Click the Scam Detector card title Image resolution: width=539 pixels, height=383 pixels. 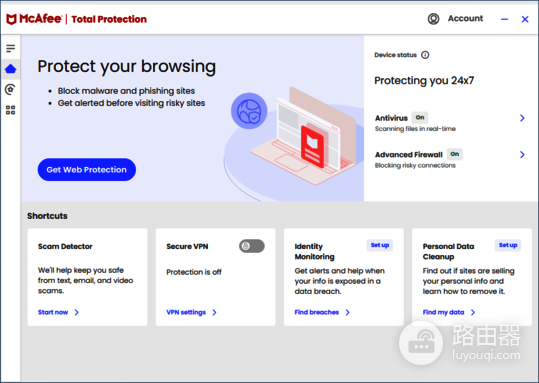(65, 247)
